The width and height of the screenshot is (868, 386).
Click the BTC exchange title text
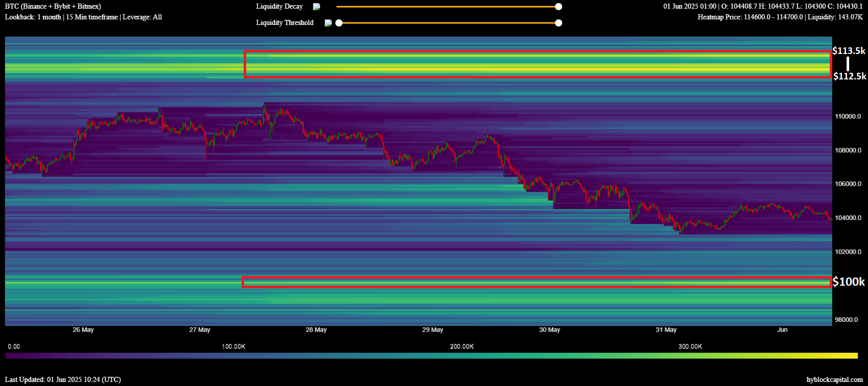[x=53, y=7]
